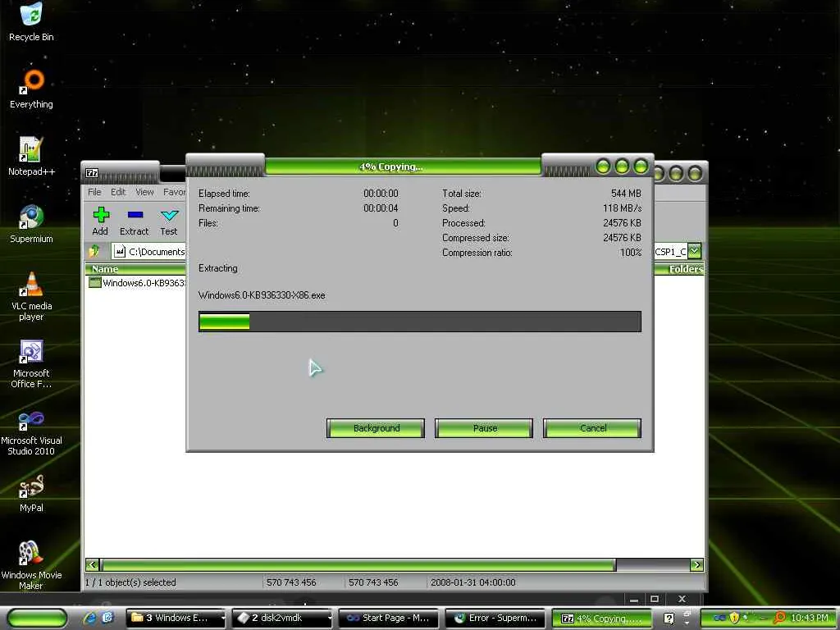Click the 00:00:04 remaining time value
Image resolution: width=840 pixels, height=630 pixels.
point(381,208)
